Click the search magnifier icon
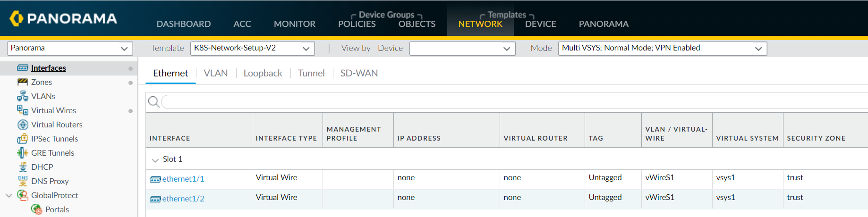The width and height of the screenshot is (868, 217). (153, 102)
